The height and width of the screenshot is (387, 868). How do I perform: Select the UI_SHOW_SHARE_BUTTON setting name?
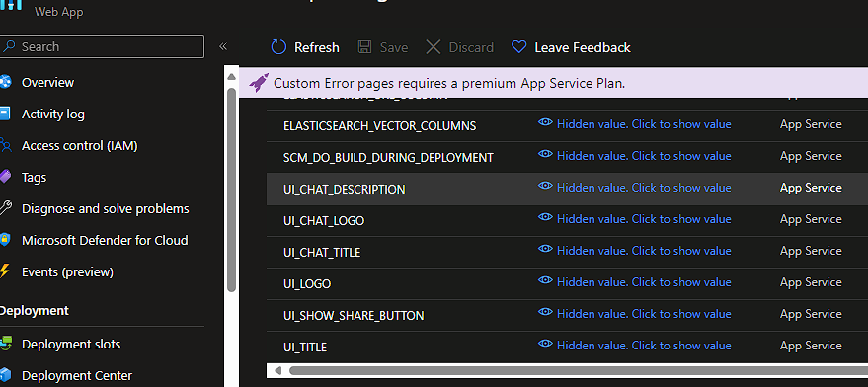[354, 316]
